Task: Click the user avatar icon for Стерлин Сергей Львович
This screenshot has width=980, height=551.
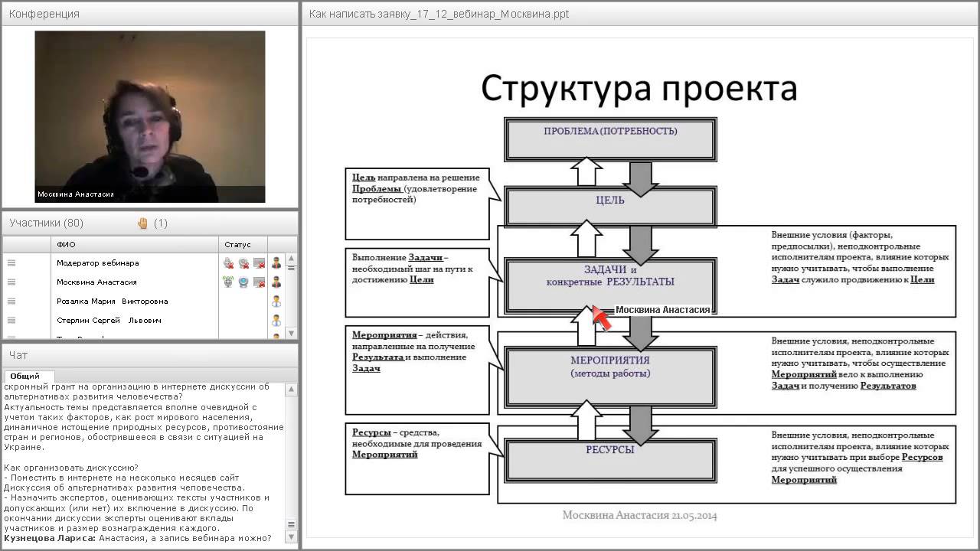Action: click(276, 321)
